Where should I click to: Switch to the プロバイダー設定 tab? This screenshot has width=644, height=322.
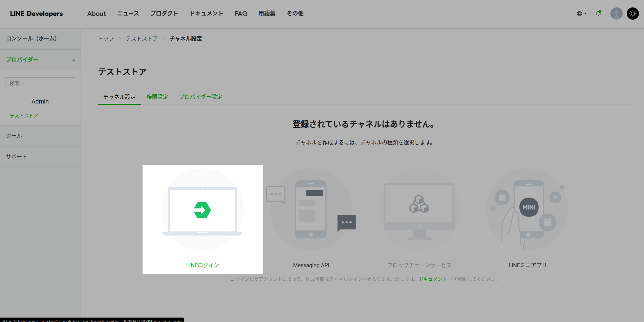(x=201, y=97)
